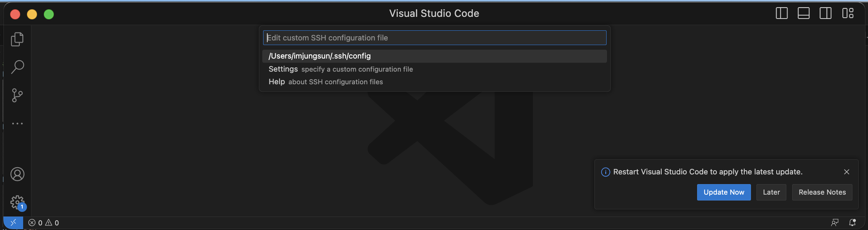This screenshot has width=868, height=230.
Task: Open feedback icon in status bar
Action: (x=835, y=222)
